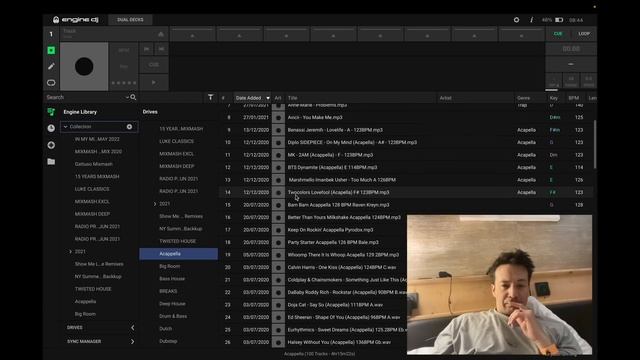Skip to next track marker

coord(162,49)
